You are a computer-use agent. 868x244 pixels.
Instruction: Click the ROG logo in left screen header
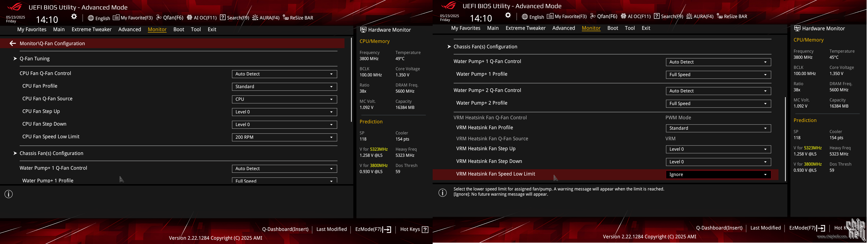click(15, 6)
